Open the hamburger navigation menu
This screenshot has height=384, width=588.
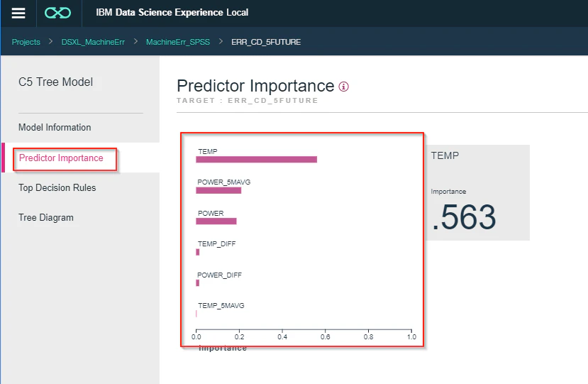18,13
